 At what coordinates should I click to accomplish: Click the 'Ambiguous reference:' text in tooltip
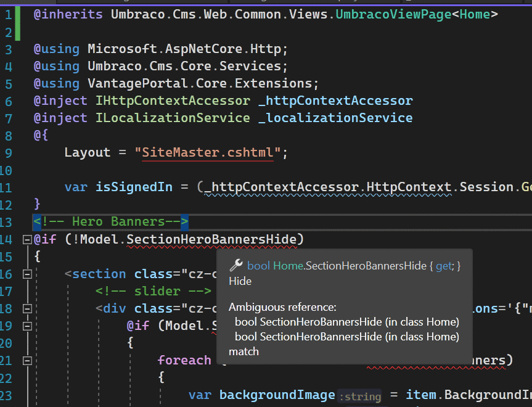(282, 307)
